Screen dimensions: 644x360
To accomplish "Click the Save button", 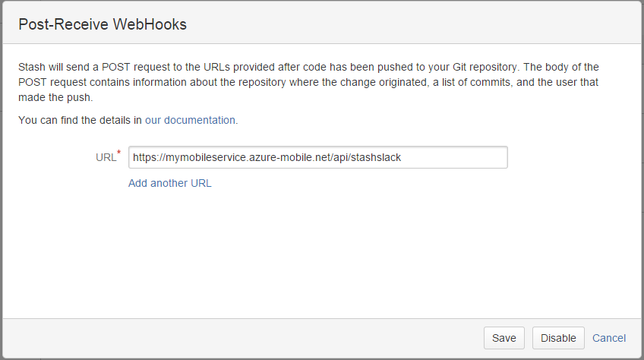I will pos(504,338).
